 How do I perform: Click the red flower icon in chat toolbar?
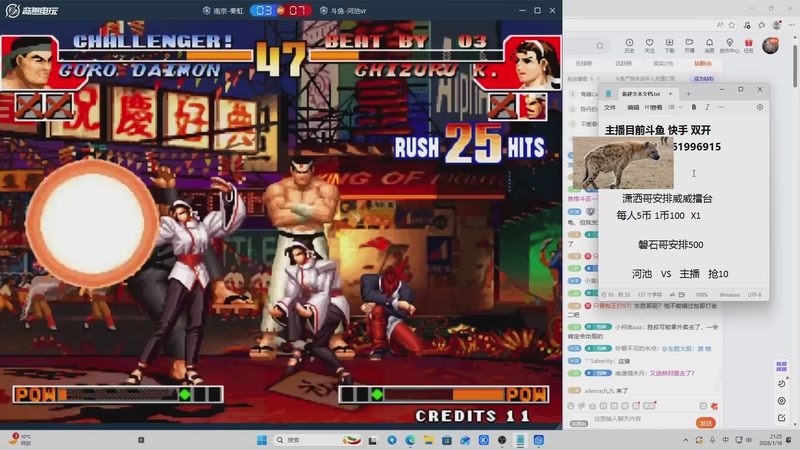click(714, 406)
